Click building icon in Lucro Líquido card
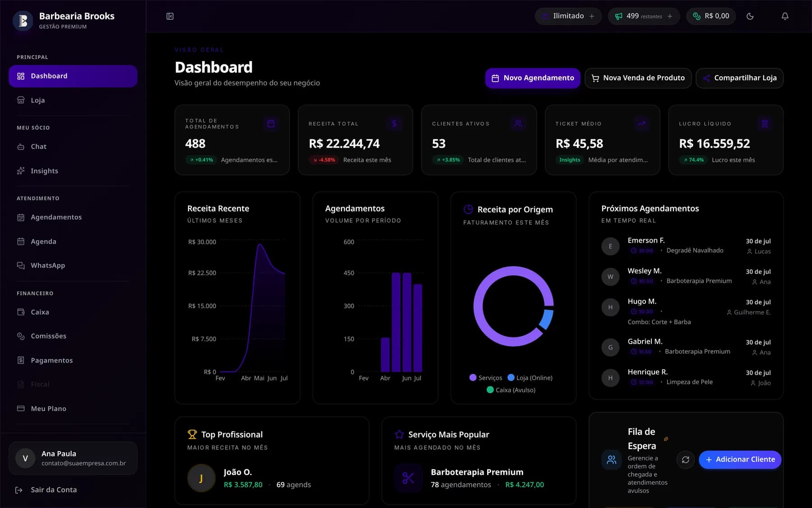This screenshot has width=812, height=508. [x=765, y=124]
